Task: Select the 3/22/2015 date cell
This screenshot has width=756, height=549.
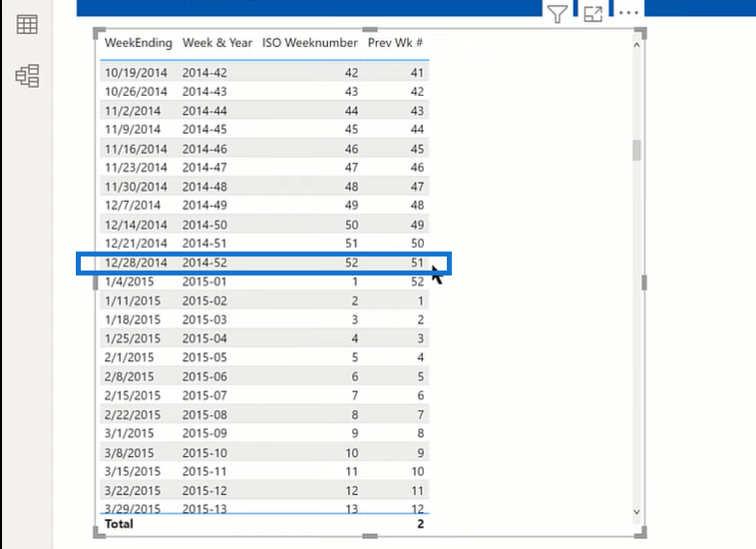Action: click(133, 491)
